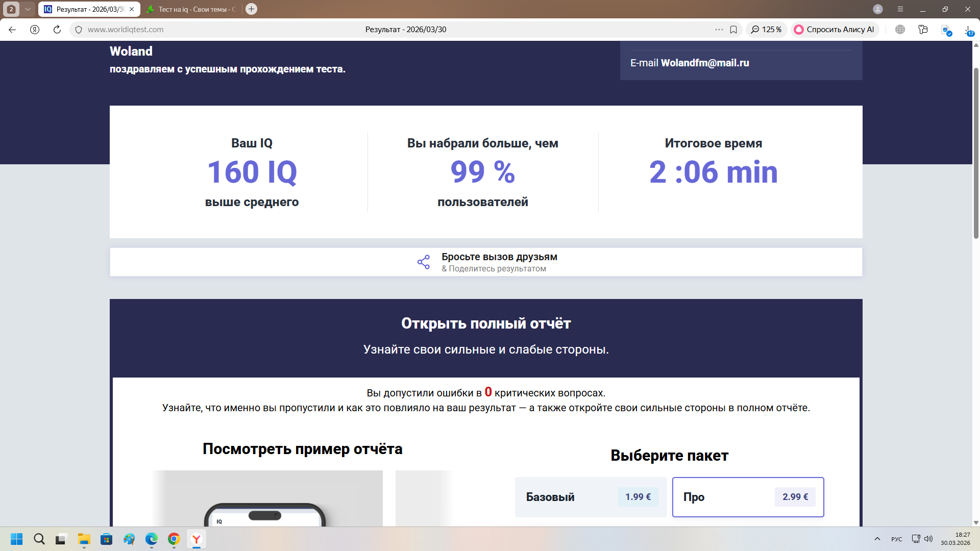
Task: Expand the tab list chevron
Action: (x=28, y=9)
